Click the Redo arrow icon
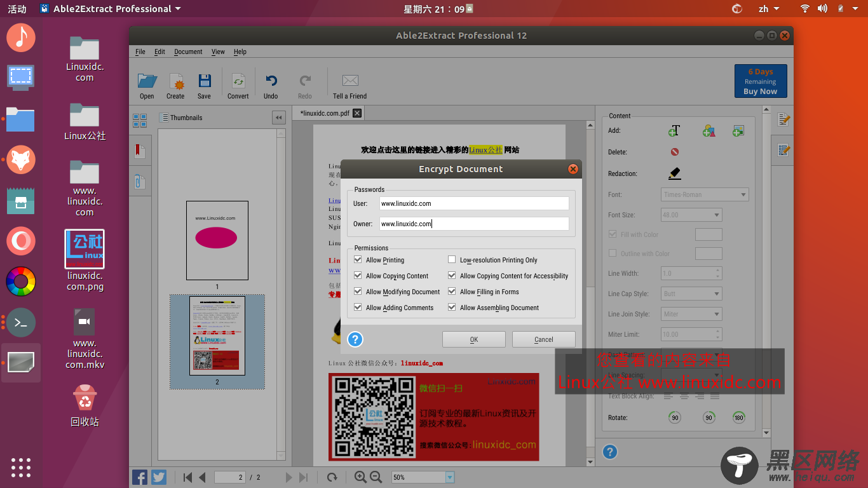This screenshot has height=488, width=868. 305,81
